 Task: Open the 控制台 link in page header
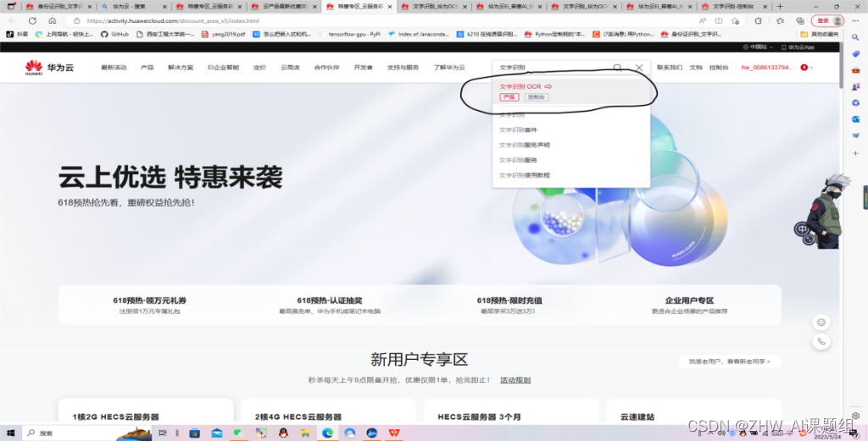[719, 68]
